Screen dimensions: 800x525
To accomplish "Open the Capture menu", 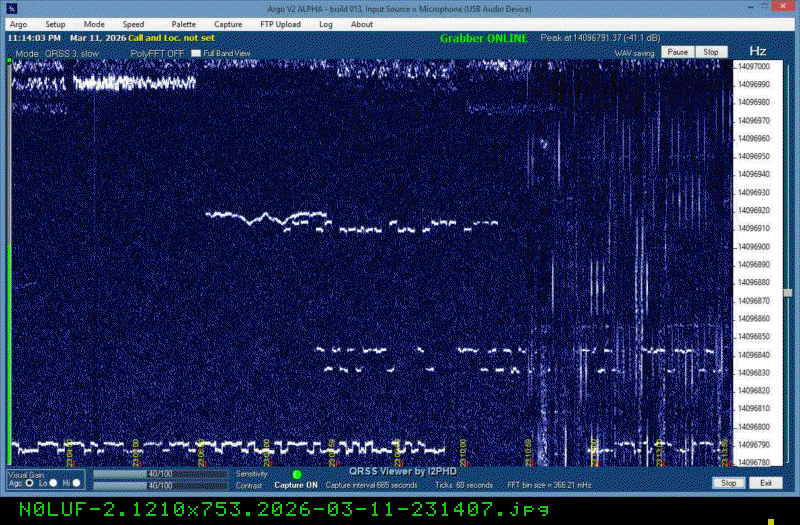I will tap(228, 24).
